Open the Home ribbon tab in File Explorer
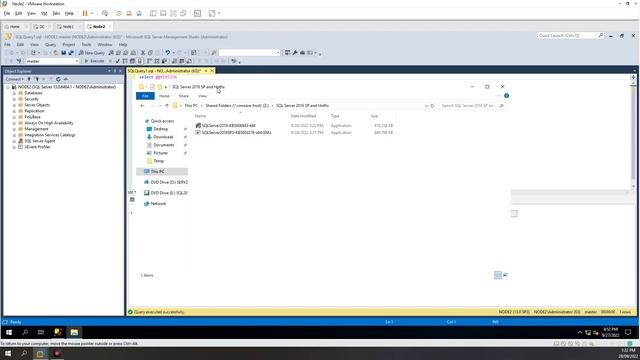This screenshot has height=360, width=640. coord(164,96)
